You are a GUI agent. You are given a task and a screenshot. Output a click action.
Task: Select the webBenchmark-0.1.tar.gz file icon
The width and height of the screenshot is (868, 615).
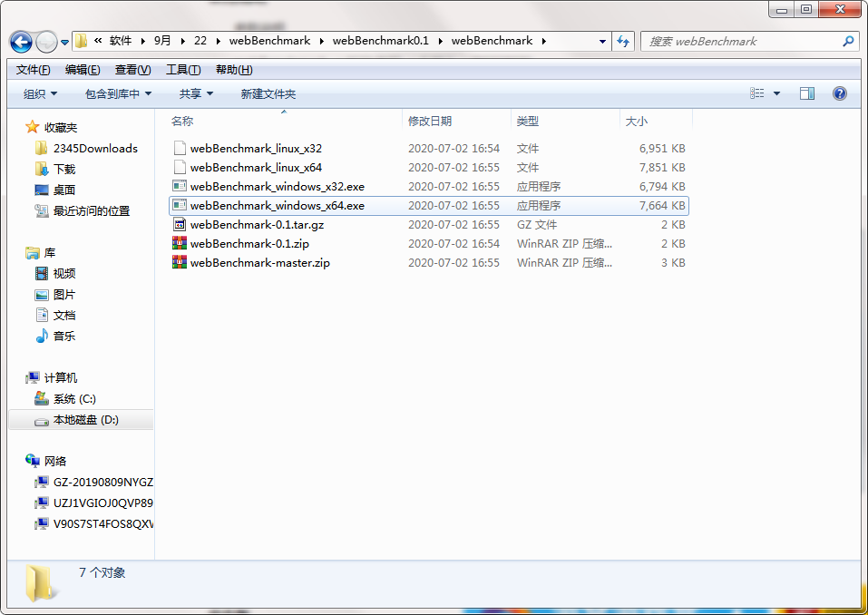[180, 224]
